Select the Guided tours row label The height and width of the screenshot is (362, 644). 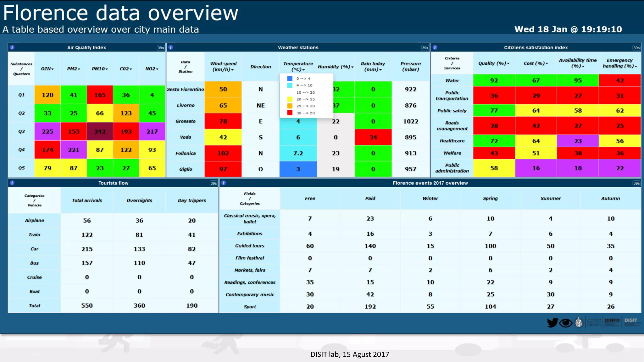[x=250, y=246]
